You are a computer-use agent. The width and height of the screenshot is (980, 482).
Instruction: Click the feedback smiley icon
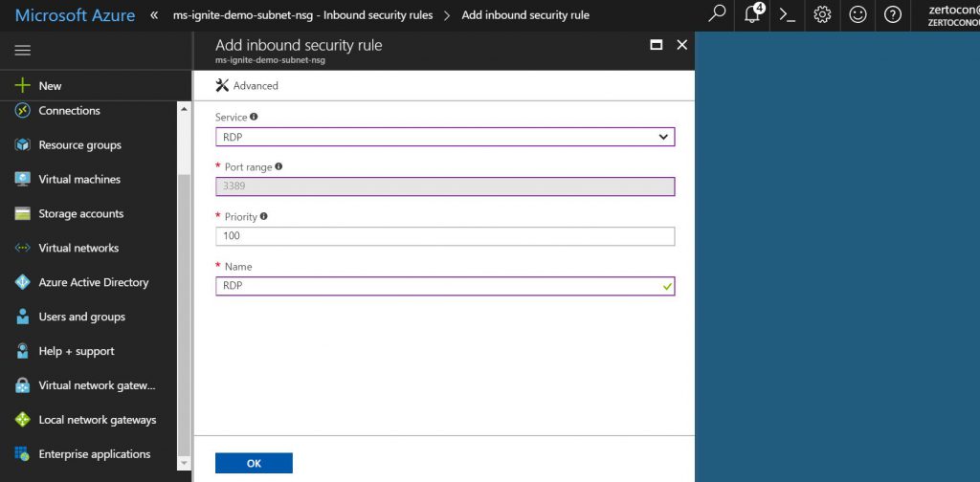pos(857,14)
